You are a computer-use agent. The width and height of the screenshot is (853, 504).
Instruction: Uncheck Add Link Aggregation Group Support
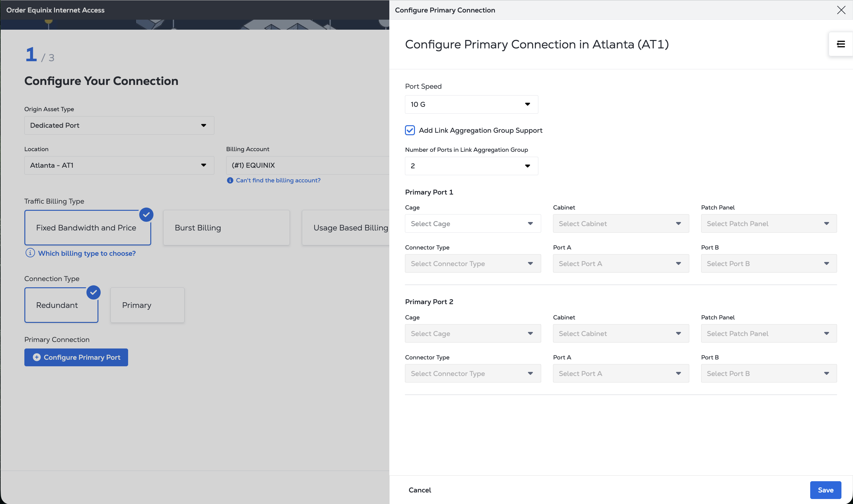click(410, 131)
